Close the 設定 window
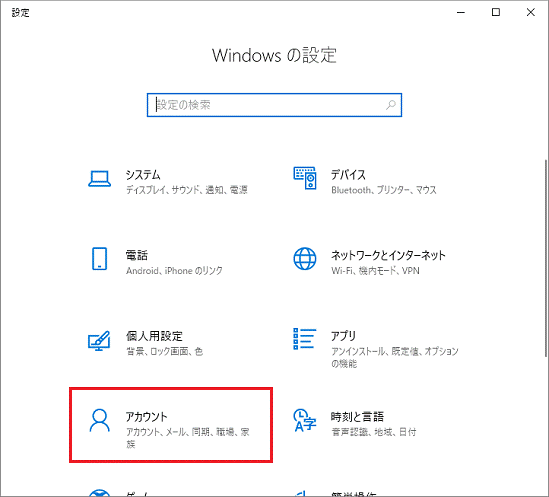Image resolution: width=549 pixels, height=497 pixels. coord(531,13)
